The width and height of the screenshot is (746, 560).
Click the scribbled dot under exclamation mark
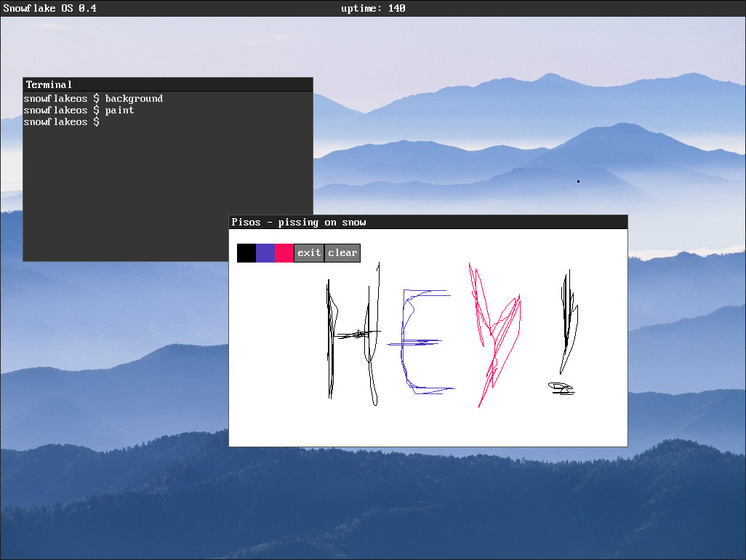pyautogui.click(x=561, y=388)
